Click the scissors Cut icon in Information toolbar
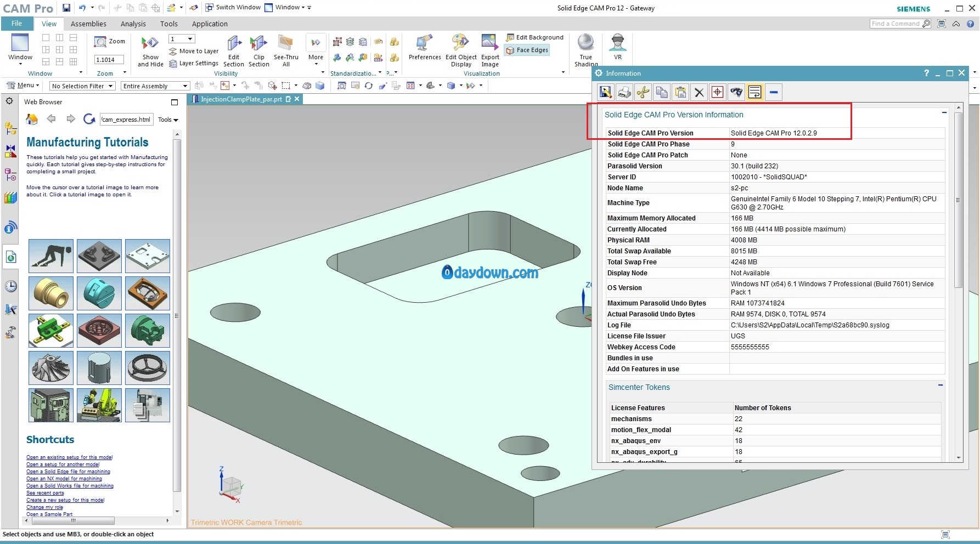 [x=643, y=92]
